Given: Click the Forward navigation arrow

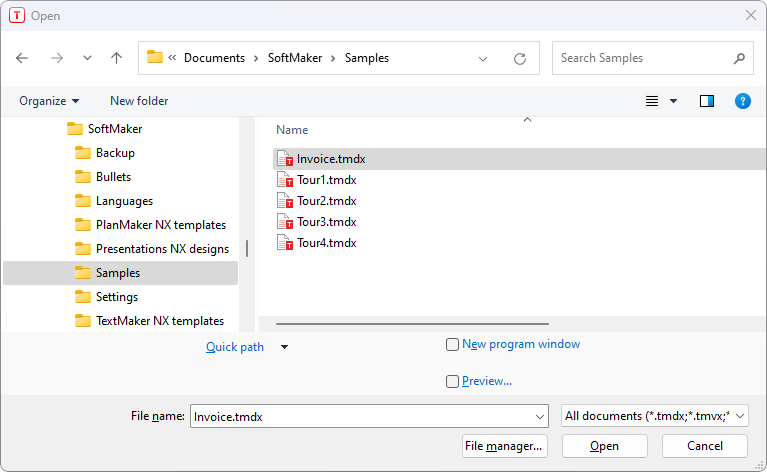Looking at the screenshot, I should click(x=57, y=58).
